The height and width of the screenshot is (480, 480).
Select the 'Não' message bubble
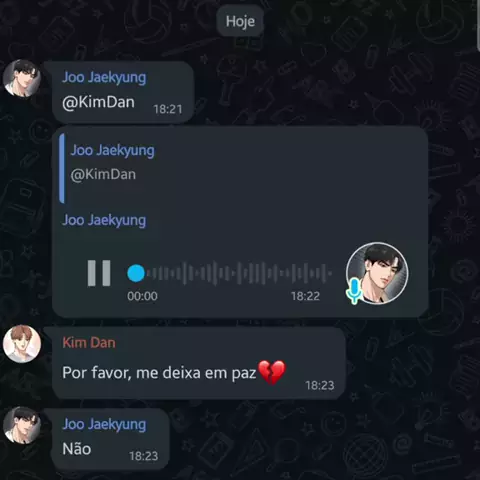[x=110, y=439]
